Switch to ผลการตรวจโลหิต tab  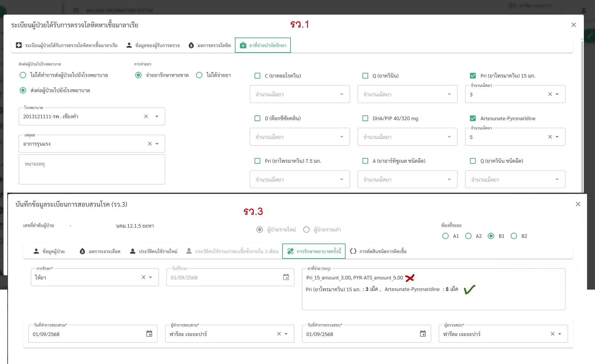210,45
